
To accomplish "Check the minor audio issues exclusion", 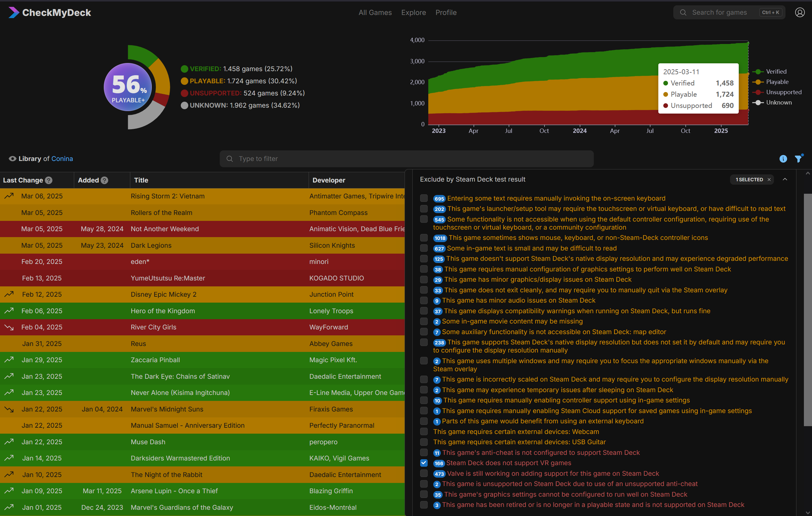I will click(424, 300).
